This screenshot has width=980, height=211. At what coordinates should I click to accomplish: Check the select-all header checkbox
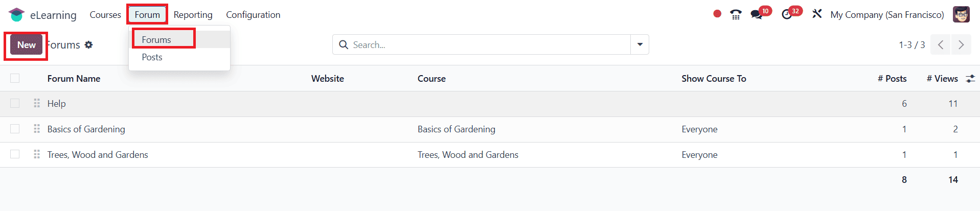(15, 78)
